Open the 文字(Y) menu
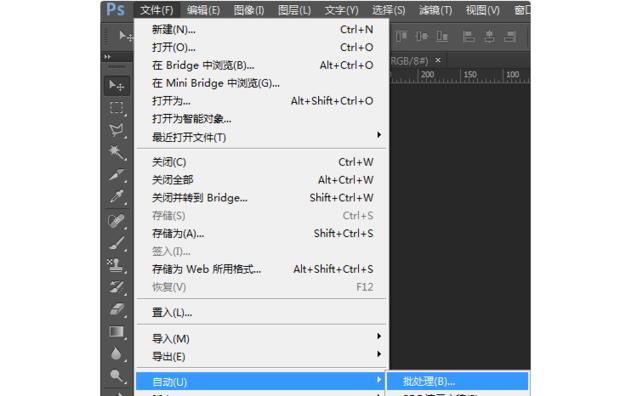This screenshot has height=396, width=620. point(341,10)
